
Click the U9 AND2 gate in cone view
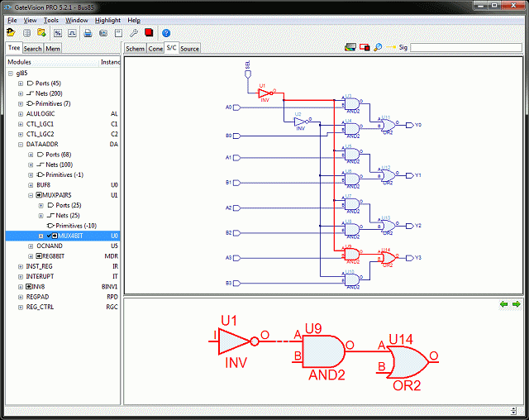click(x=323, y=351)
